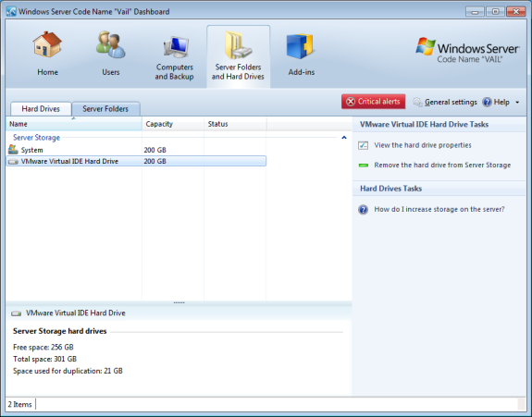Open the Add-ins section icon

[x=301, y=46]
